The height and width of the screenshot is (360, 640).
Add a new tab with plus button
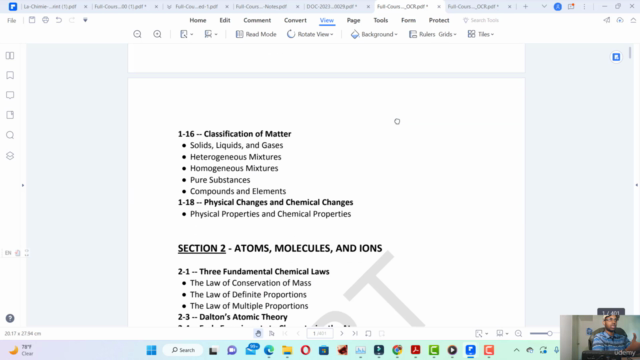[525, 7]
